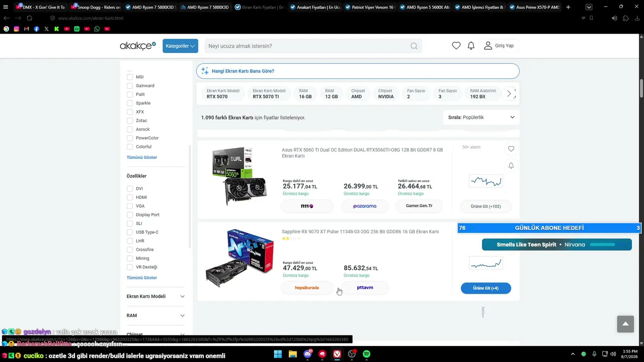This screenshot has height=362, width=644.
Task: Show hidden system tray icons
Action: 573,354
